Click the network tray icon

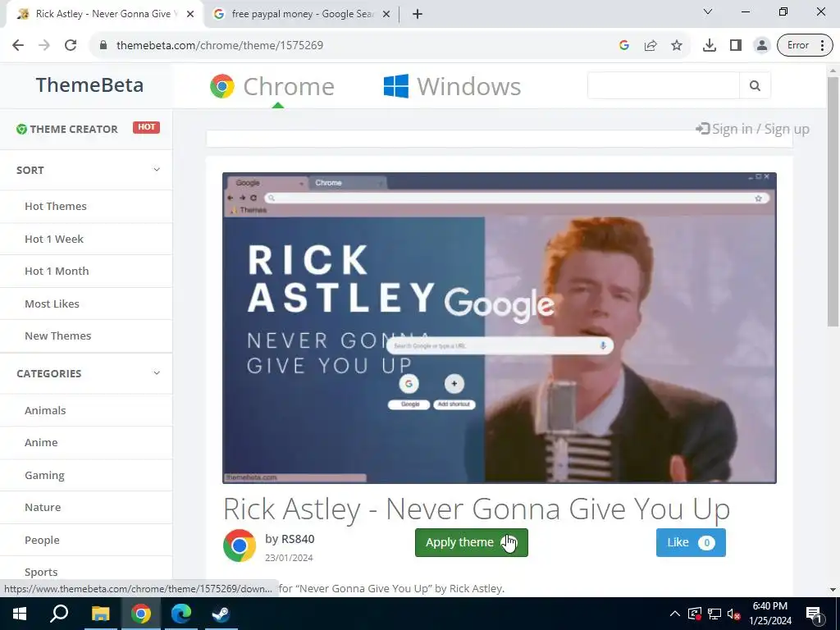pyautogui.click(x=714, y=614)
